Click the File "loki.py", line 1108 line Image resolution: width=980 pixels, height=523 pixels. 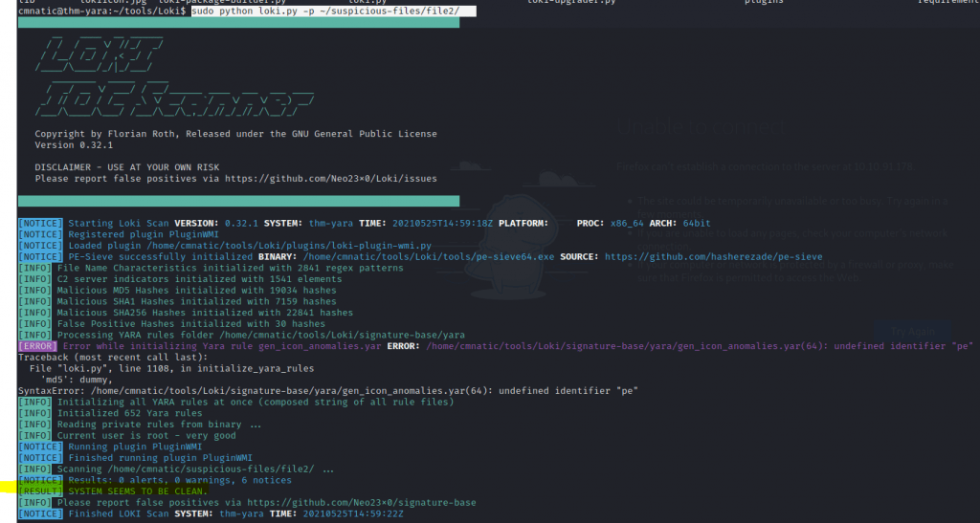(171, 369)
